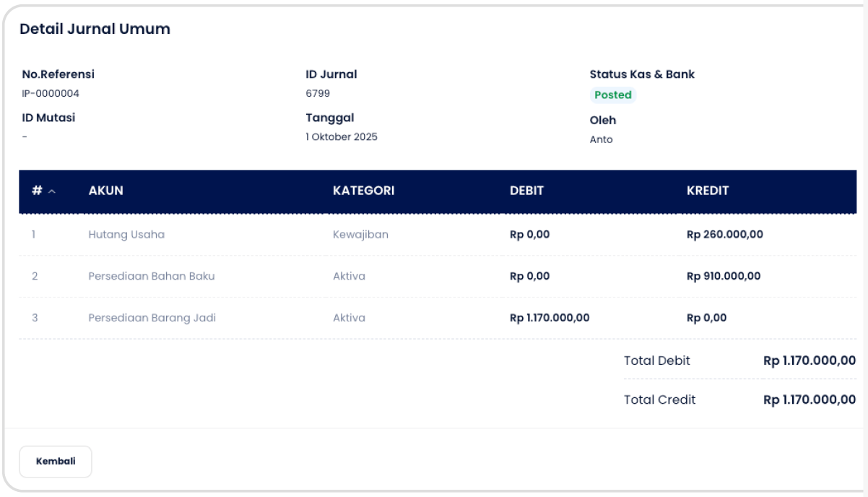Select the Persediaan Barang Jadi row
The width and height of the screenshot is (868, 497).
152,318
